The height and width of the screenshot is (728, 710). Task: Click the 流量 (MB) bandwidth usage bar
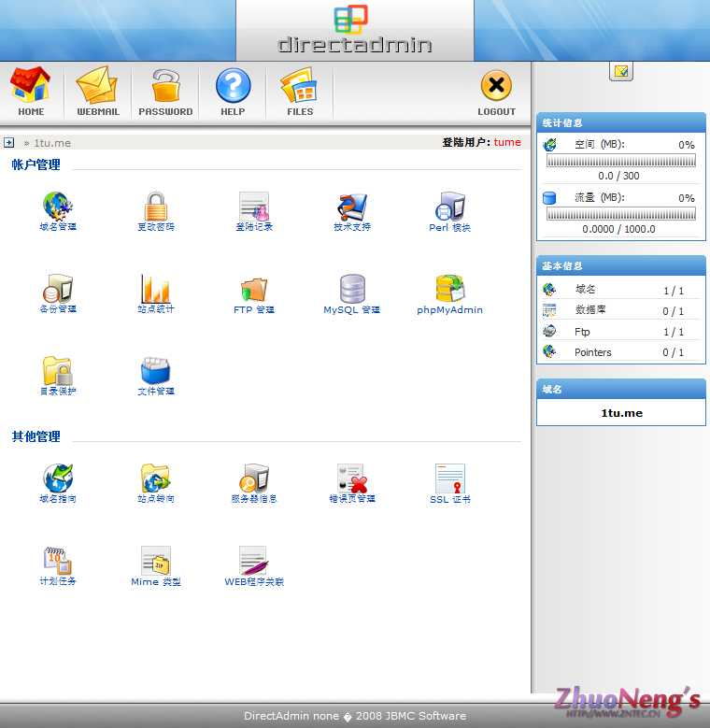(621, 214)
